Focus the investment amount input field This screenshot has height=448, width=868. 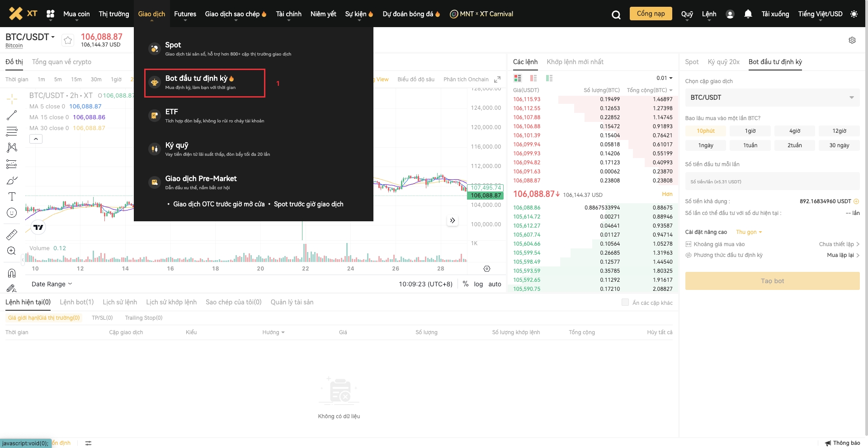773,182
